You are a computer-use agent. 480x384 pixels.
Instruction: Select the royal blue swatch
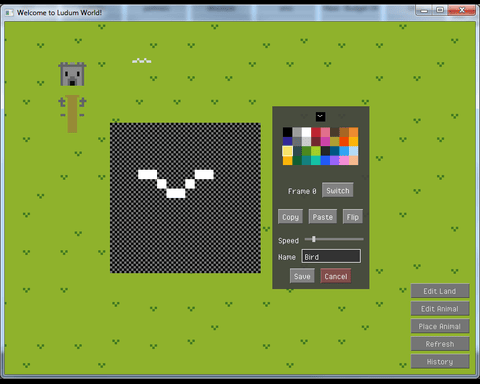click(325, 160)
